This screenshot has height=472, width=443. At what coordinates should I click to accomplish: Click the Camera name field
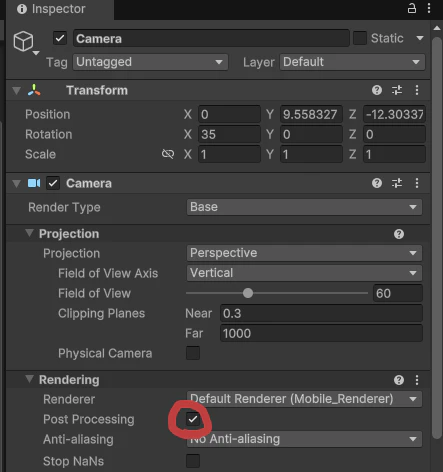pos(211,38)
